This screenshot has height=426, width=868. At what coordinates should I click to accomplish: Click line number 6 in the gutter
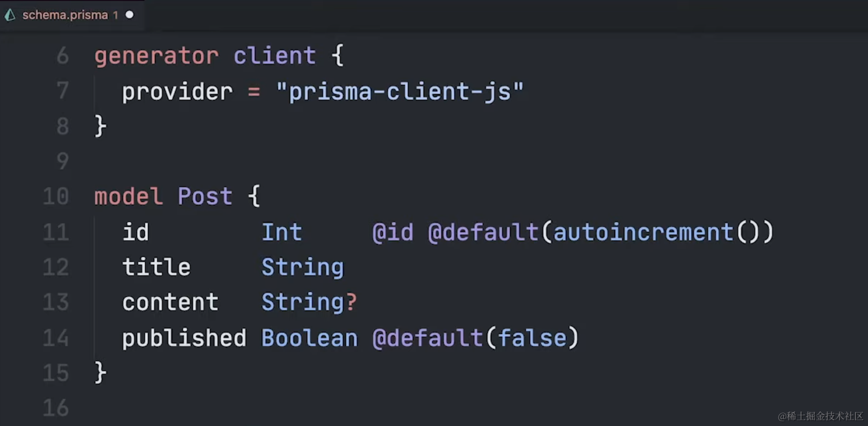click(63, 56)
